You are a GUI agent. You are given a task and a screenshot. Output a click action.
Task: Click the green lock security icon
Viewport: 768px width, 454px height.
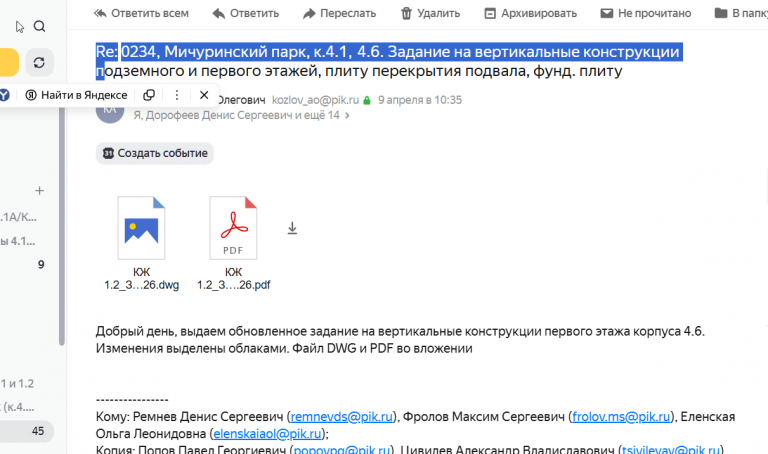(367, 100)
